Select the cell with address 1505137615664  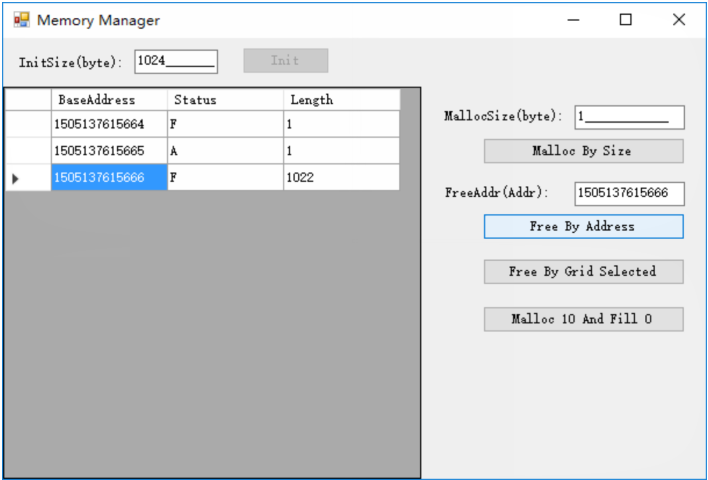tap(109, 125)
